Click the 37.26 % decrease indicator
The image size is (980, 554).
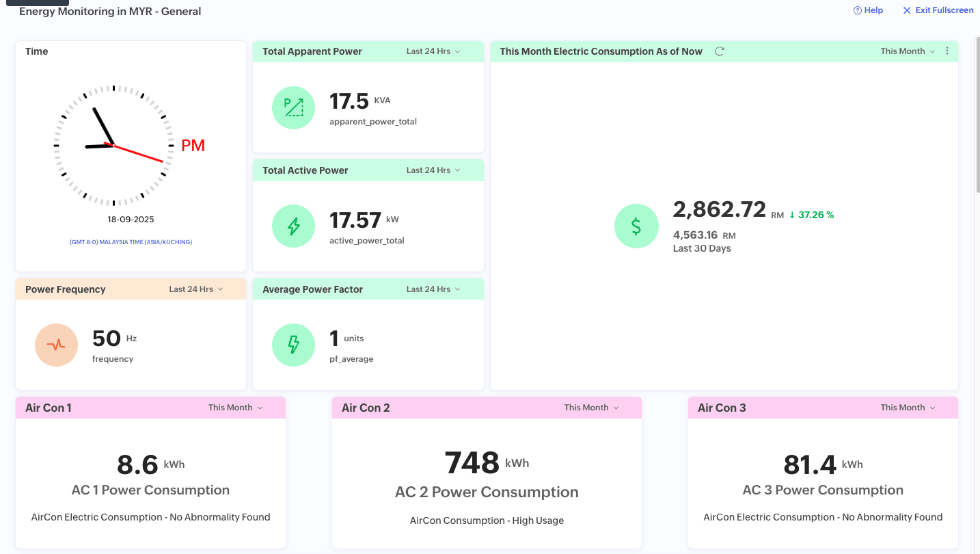click(811, 215)
